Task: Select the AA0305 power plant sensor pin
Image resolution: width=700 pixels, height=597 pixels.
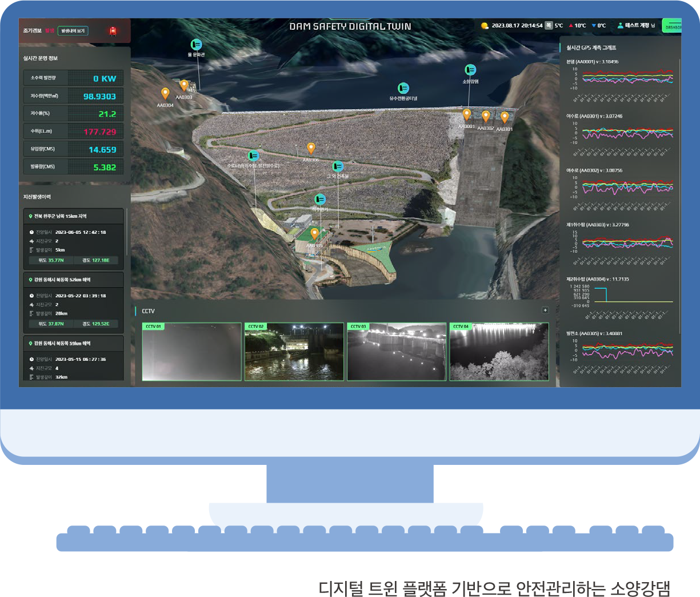Action: click(x=314, y=233)
